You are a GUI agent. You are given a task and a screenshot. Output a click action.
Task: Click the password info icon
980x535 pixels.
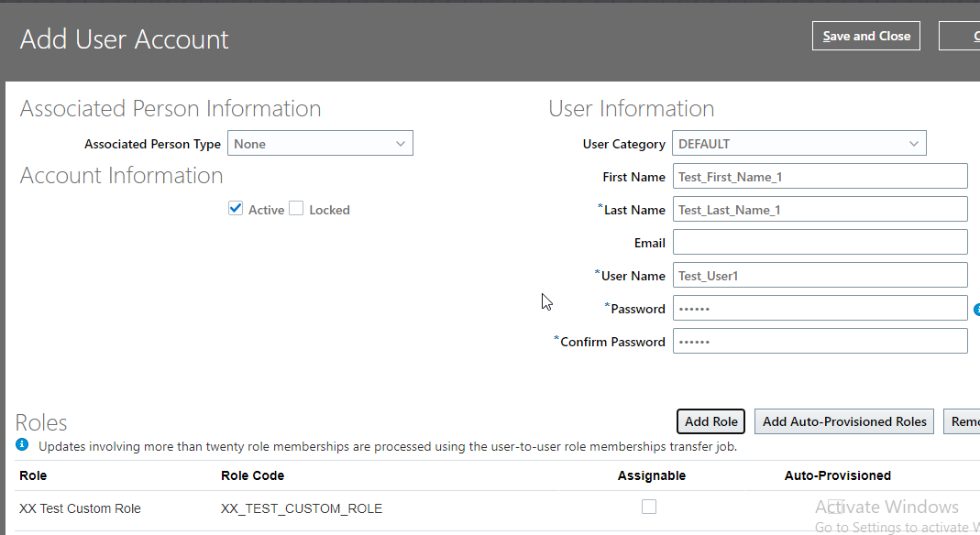(x=977, y=309)
